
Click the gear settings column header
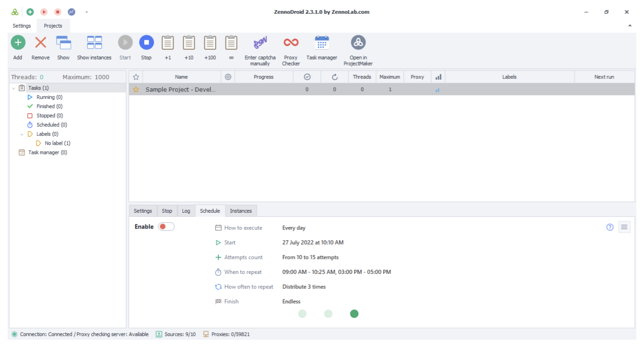coord(228,77)
